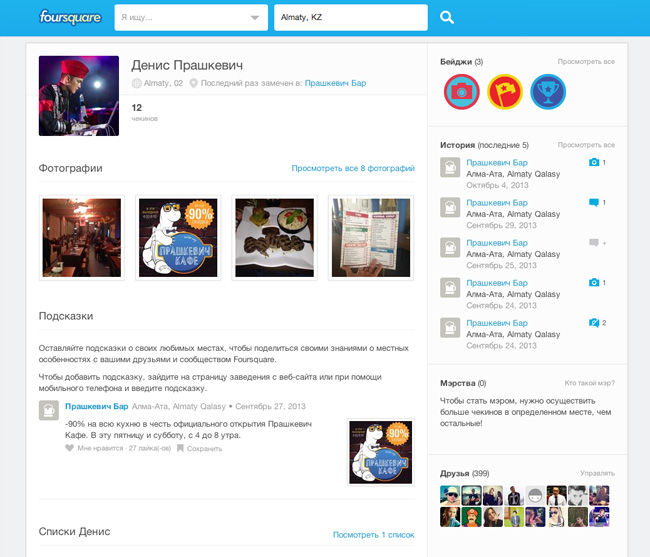Open the default gray friend avatar

tap(535, 495)
